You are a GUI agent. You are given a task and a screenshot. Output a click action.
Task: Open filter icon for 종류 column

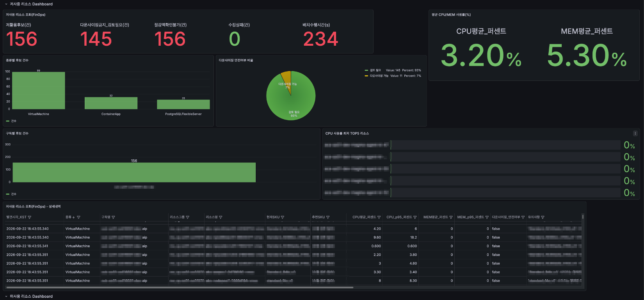[x=78, y=217]
